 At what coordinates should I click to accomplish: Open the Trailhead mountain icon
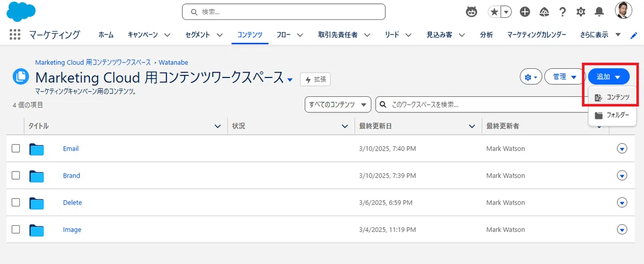click(544, 12)
